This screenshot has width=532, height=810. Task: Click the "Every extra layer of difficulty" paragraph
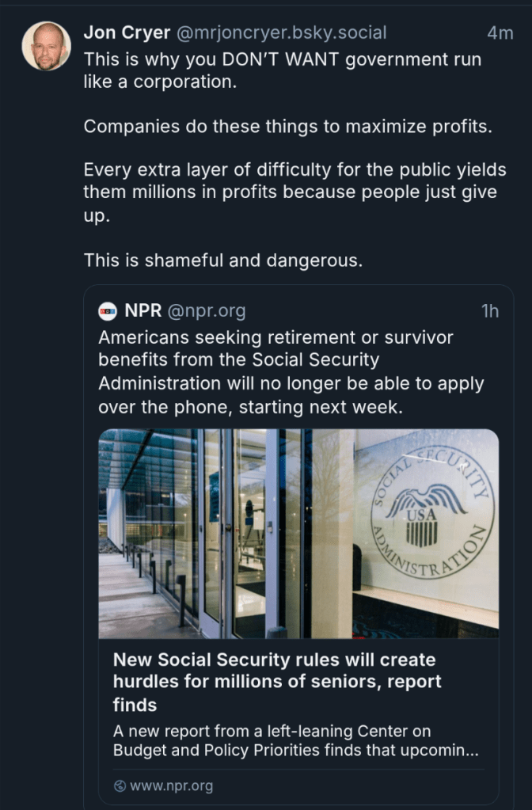click(294, 192)
